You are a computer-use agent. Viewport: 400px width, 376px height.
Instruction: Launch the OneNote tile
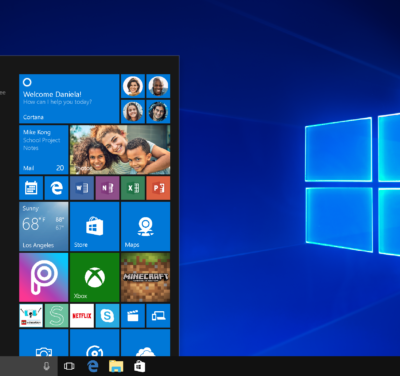pos(107,188)
